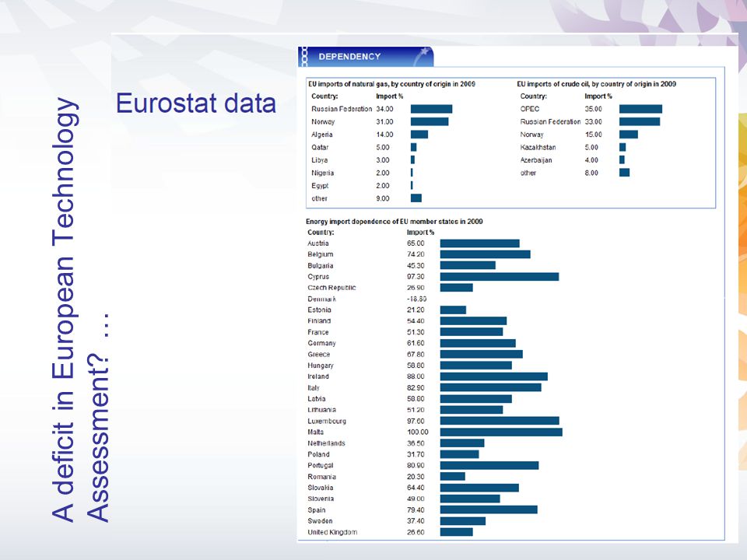Screen dimensions: 747x560
Task: Select the 'Eurostat data' heading
Action: pyautogui.click(x=196, y=103)
